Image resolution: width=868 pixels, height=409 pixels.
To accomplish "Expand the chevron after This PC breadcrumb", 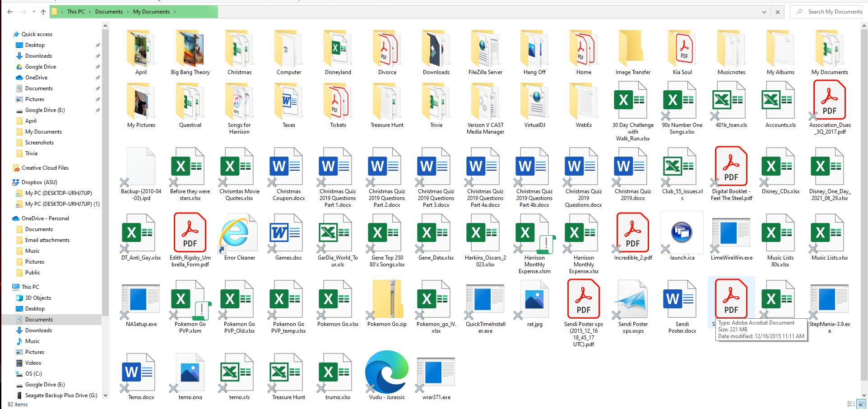I will click(x=90, y=12).
